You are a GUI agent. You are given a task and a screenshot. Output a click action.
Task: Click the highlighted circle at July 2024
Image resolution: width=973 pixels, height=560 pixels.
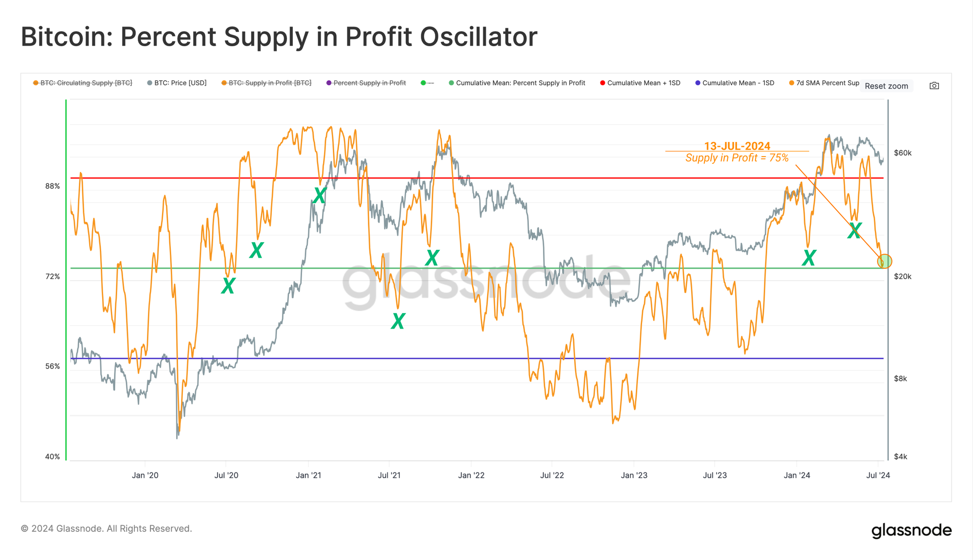884,262
